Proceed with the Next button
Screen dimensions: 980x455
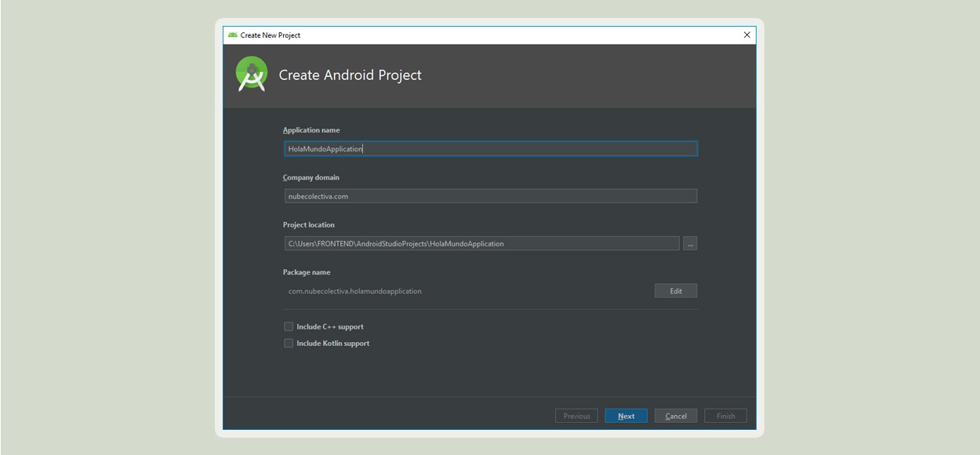626,416
